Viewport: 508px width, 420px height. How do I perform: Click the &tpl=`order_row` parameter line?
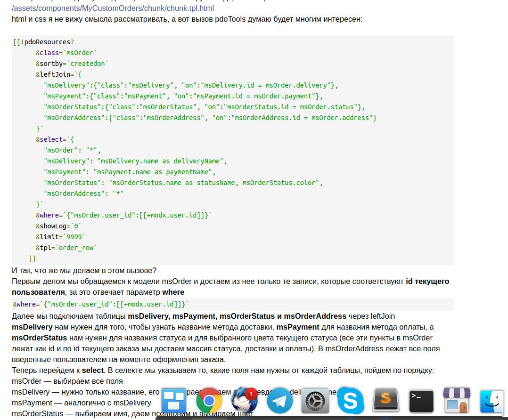pyautogui.click(x=66, y=248)
